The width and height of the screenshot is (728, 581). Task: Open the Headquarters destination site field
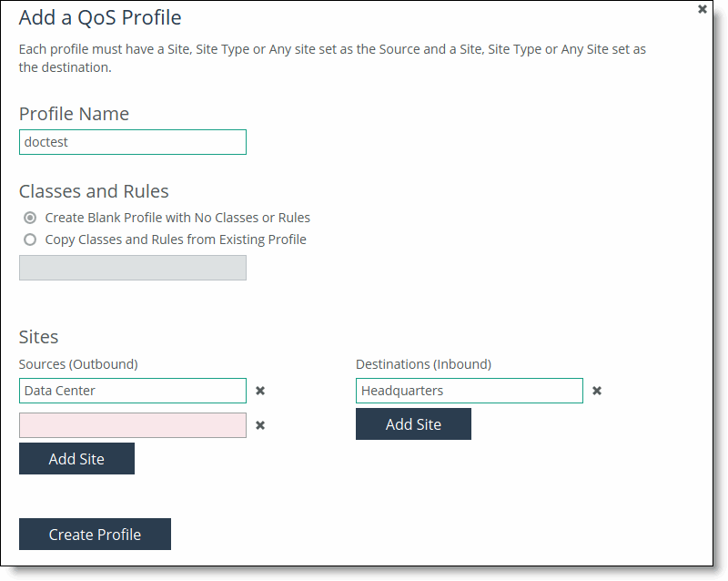coord(470,391)
